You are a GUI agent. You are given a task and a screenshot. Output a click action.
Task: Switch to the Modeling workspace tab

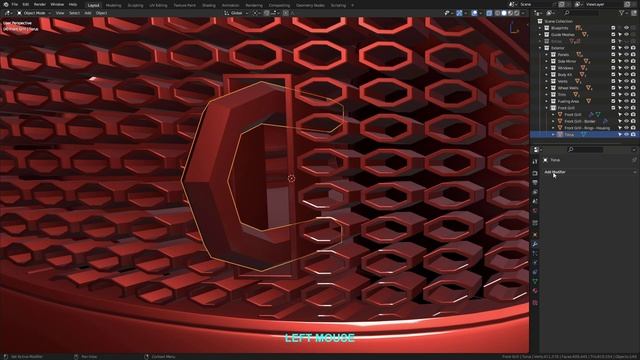click(x=113, y=5)
